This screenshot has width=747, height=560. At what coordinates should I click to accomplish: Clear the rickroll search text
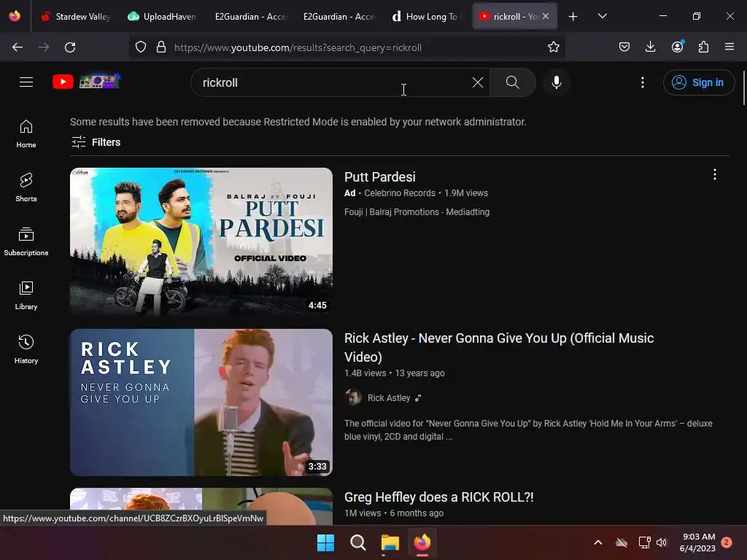click(477, 82)
